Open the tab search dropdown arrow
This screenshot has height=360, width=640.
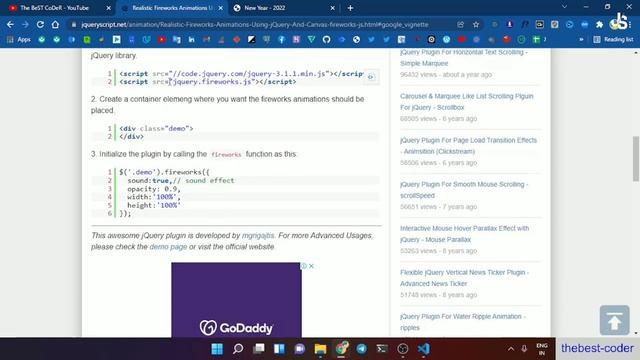[x=564, y=7]
